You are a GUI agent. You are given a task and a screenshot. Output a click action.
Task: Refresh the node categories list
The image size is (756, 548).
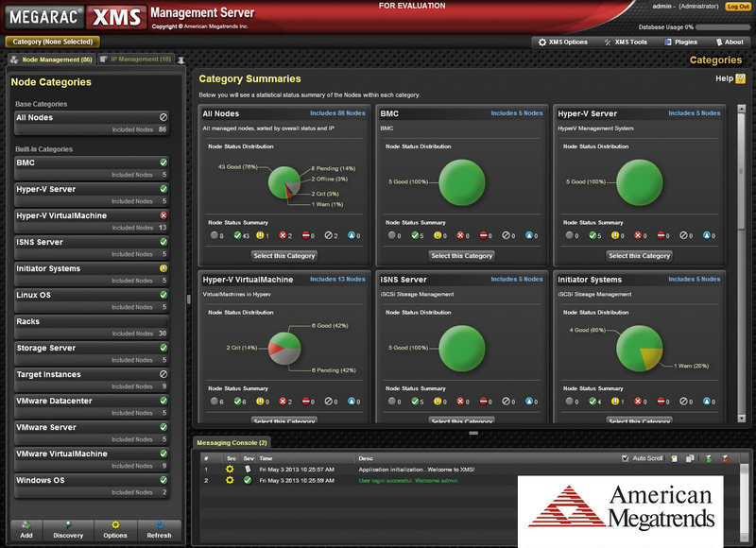[x=159, y=530]
